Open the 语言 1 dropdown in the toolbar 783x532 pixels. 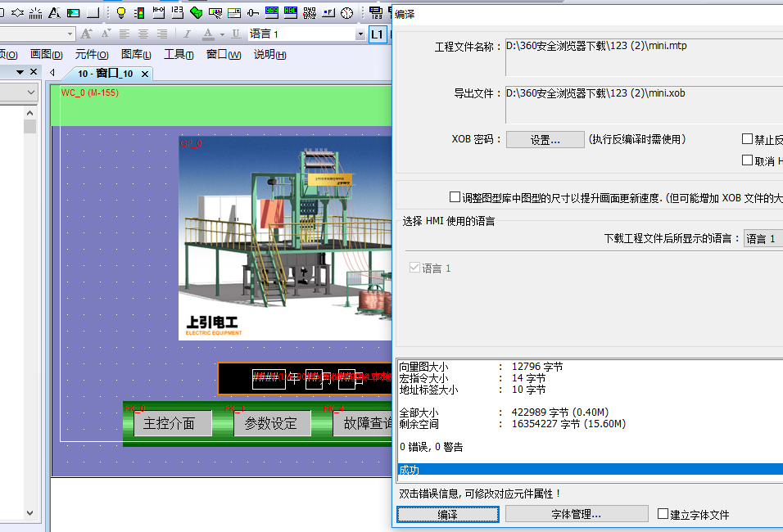[x=360, y=34]
